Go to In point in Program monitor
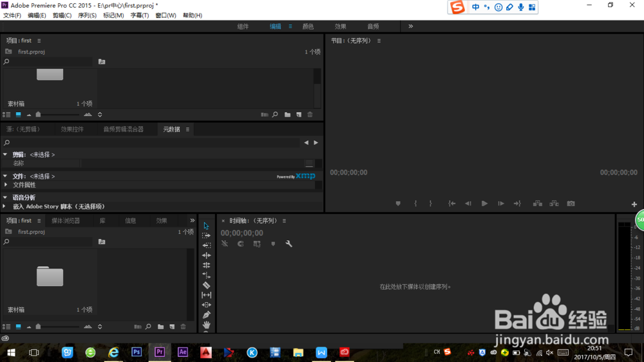Viewport: 644px width, 362px height. (x=452, y=204)
